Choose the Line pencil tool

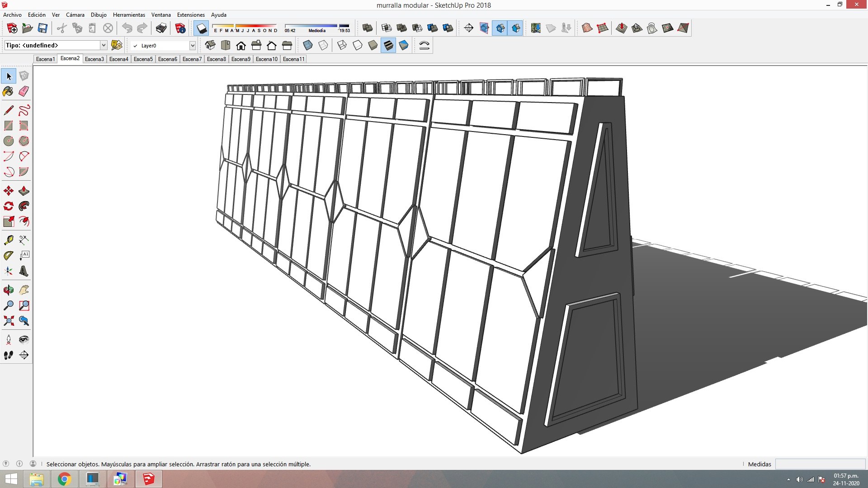(9, 110)
